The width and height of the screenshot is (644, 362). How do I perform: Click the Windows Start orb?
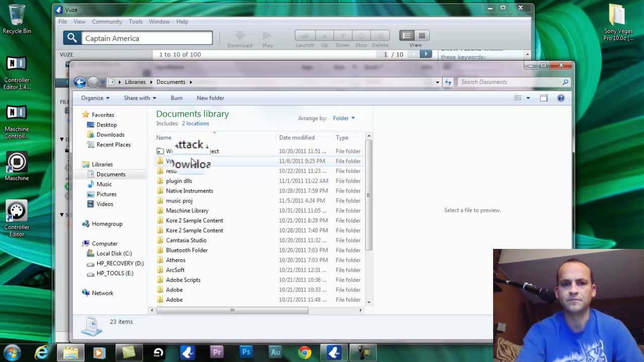[12, 352]
